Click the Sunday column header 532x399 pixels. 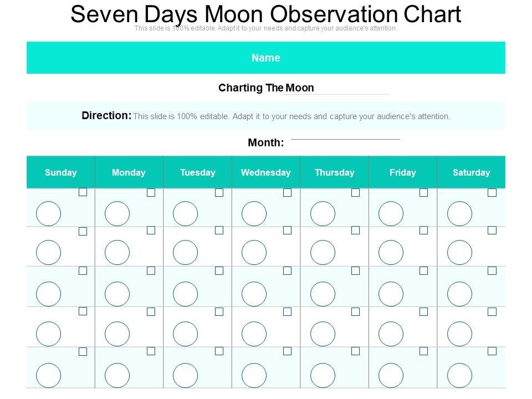coord(61,172)
